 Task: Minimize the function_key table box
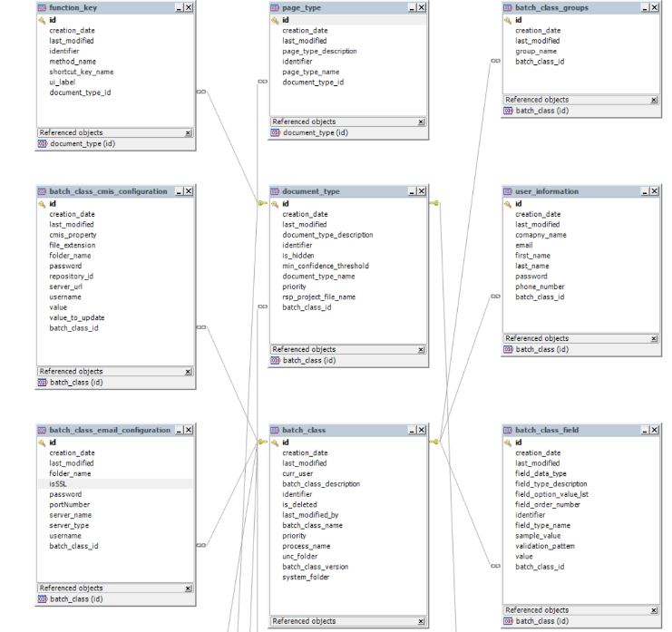coord(180,8)
